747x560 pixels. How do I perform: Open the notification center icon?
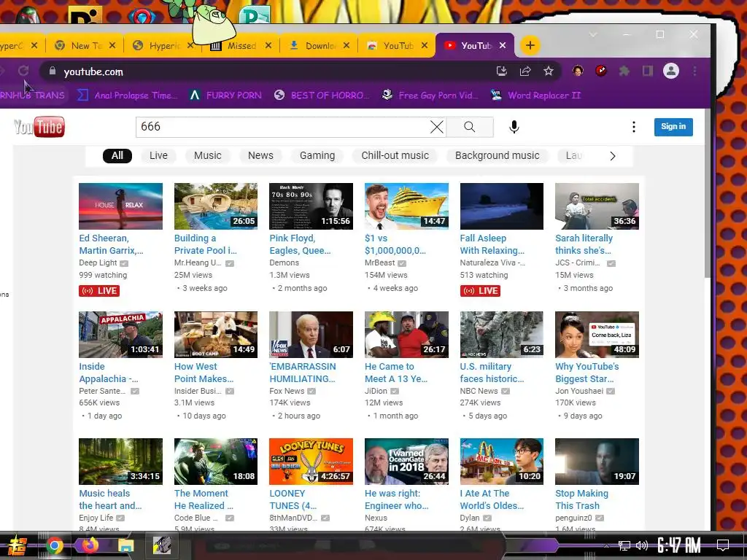723,545
